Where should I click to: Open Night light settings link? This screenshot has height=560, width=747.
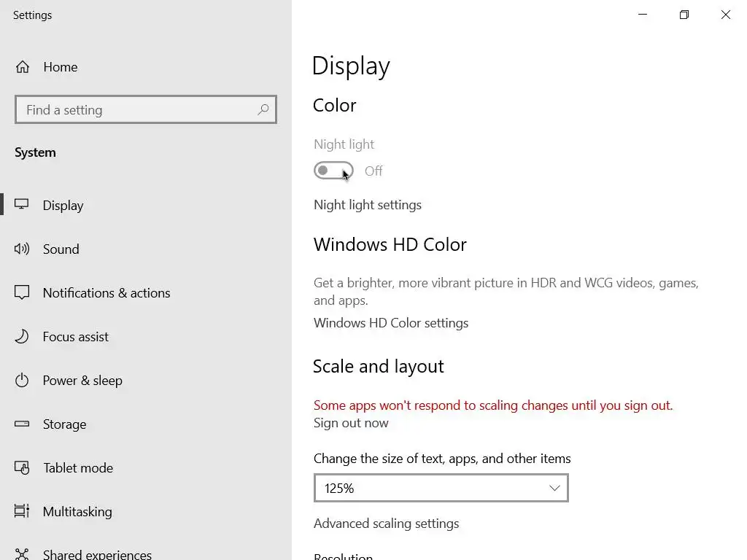tap(368, 205)
